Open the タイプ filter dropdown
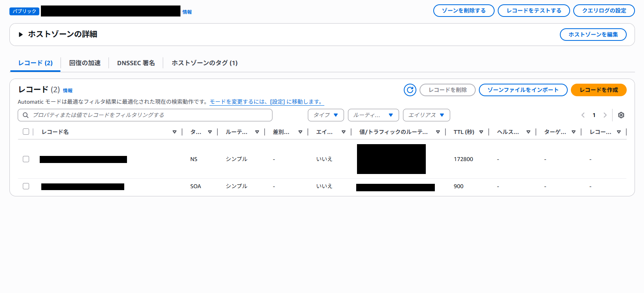This screenshot has height=293, width=644. click(x=326, y=115)
